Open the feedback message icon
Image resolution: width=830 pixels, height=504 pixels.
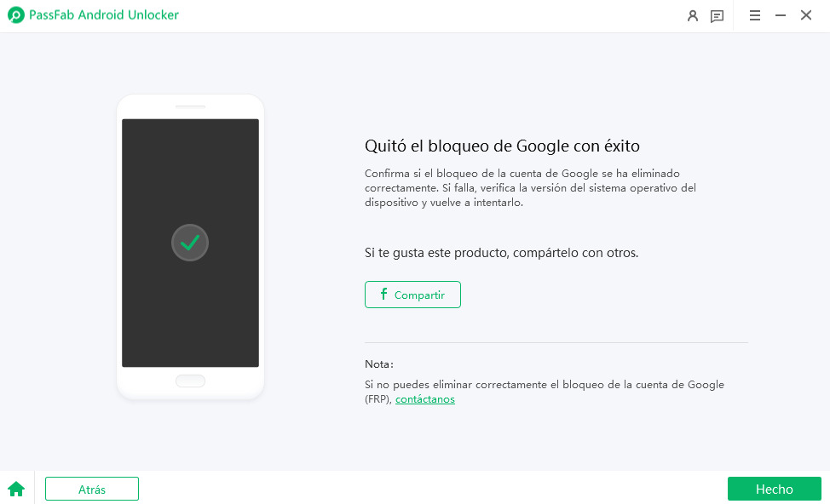click(x=718, y=15)
